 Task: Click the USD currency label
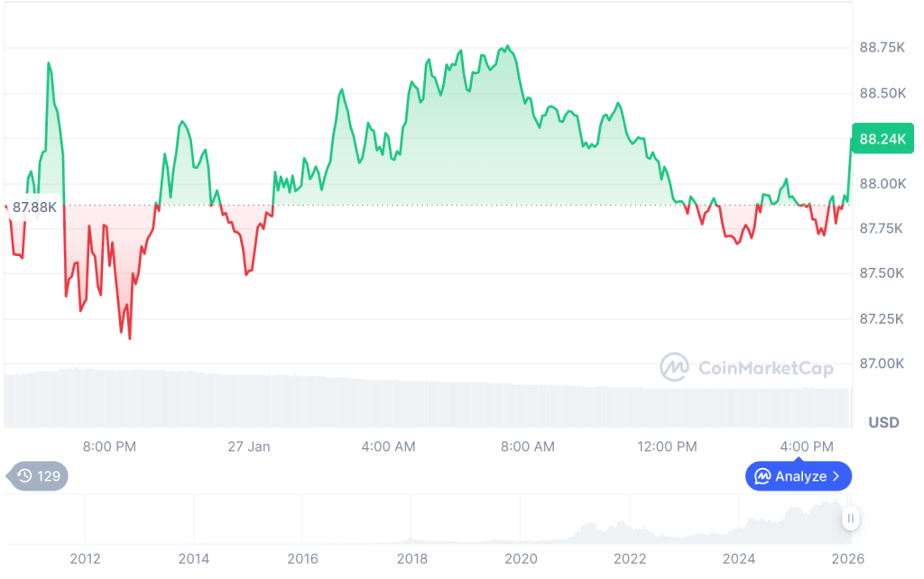pos(883,422)
